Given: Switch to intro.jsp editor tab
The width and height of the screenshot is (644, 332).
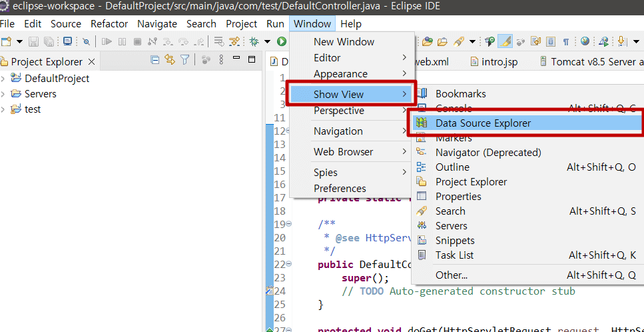Looking at the screenshot, I should point(494,62).
